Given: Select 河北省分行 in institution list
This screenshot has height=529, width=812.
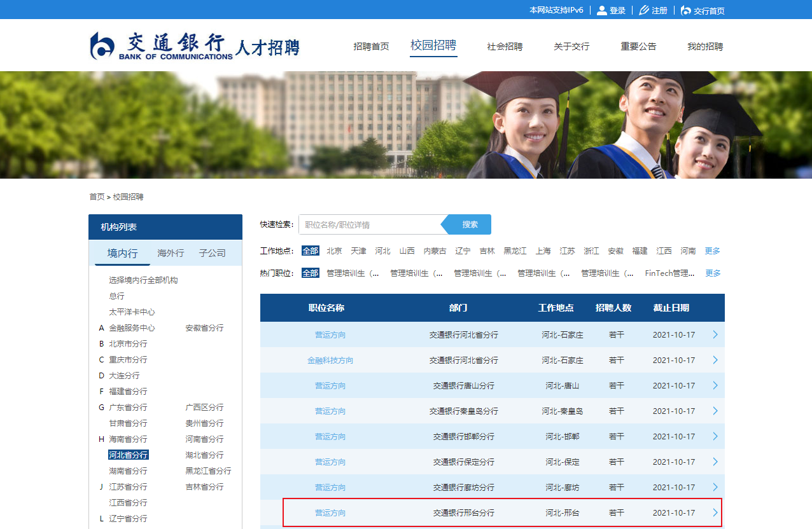Looking at the screenshot, I should (128, 455).
